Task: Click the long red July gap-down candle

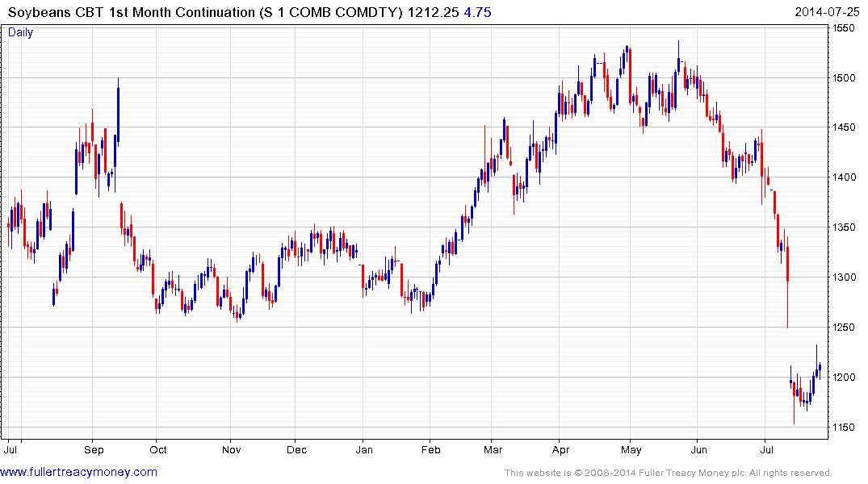Action: 787,265
